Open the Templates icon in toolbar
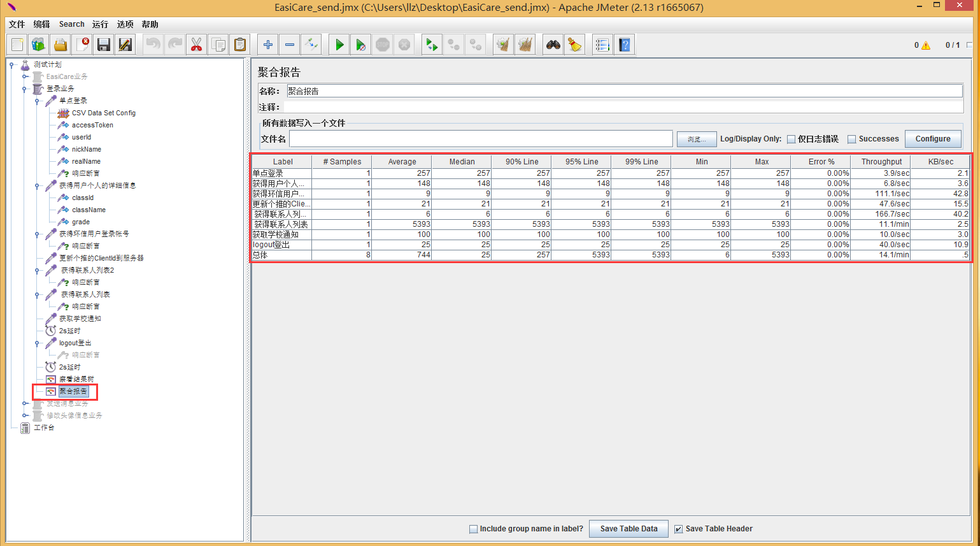This screenshot has height=546, width=980. click(39, 45)
